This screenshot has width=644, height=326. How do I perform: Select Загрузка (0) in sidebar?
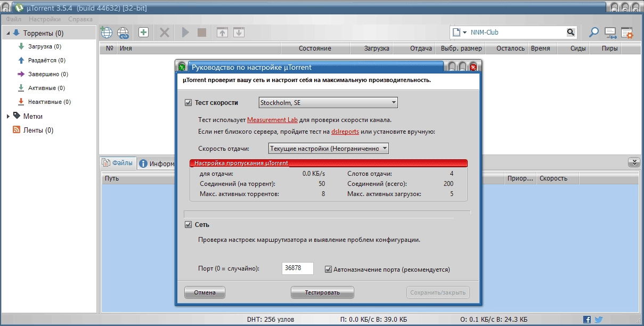pos(45,46)
